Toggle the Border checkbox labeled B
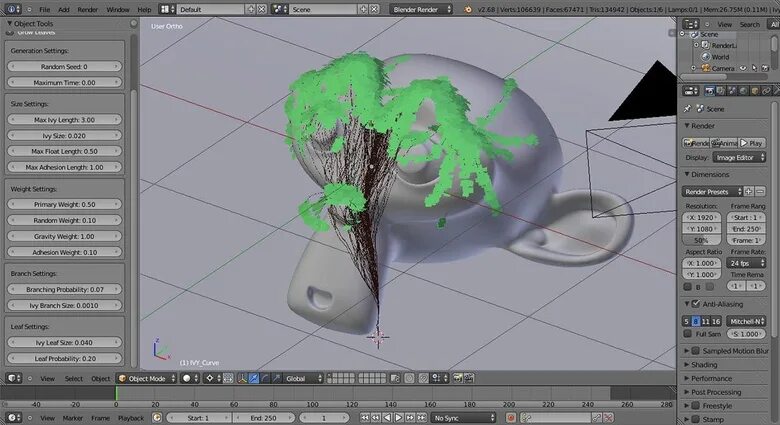The image size is (780, 425). (687, 287)
